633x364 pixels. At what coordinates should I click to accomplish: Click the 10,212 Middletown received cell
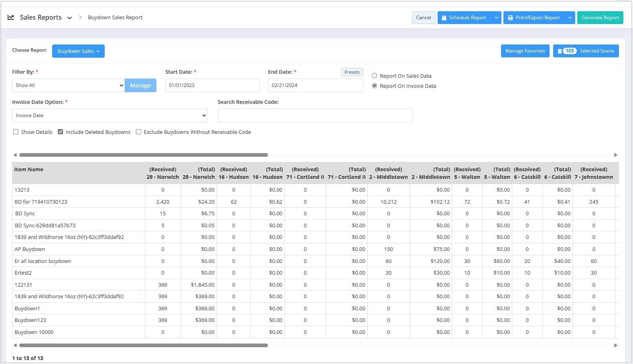click(388, 202)
